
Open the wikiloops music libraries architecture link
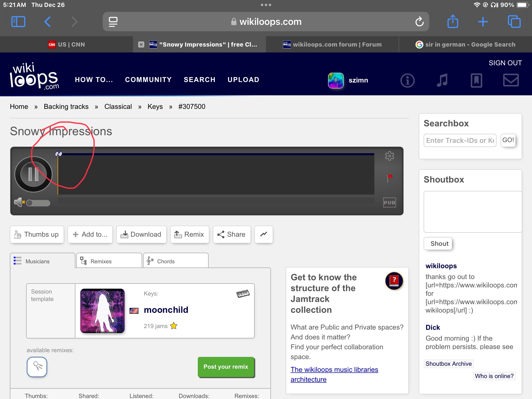tap(334, 374)
